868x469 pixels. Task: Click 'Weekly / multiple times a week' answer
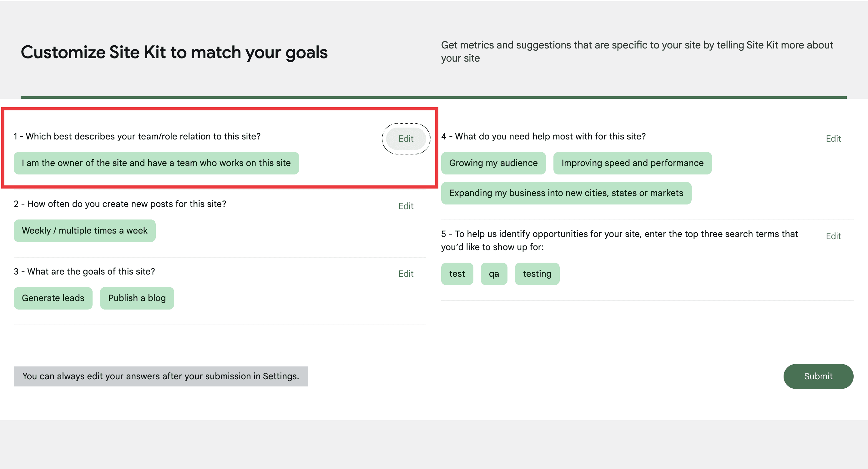[84, 230]
